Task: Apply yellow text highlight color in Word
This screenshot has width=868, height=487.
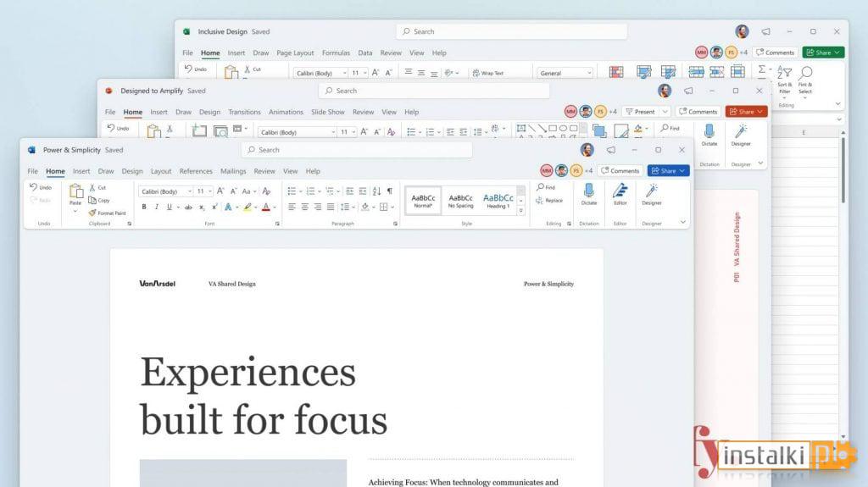Action: point(248,207)
